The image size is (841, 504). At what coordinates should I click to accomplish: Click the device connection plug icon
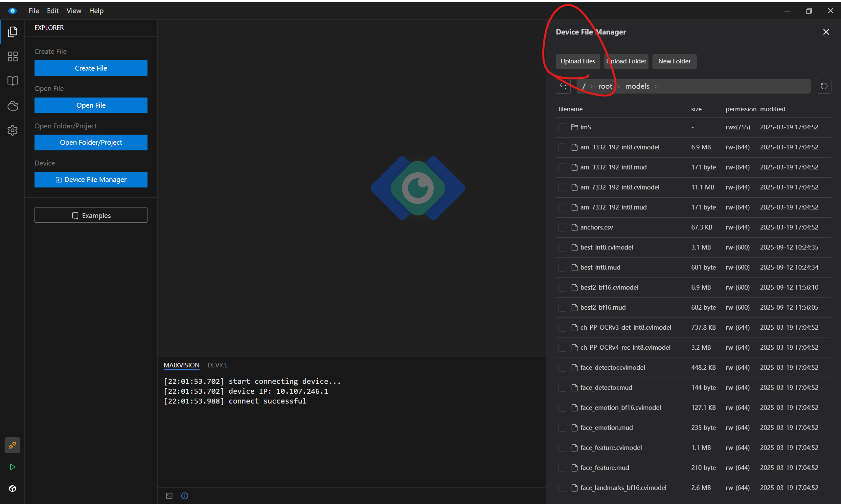(12, 445)
